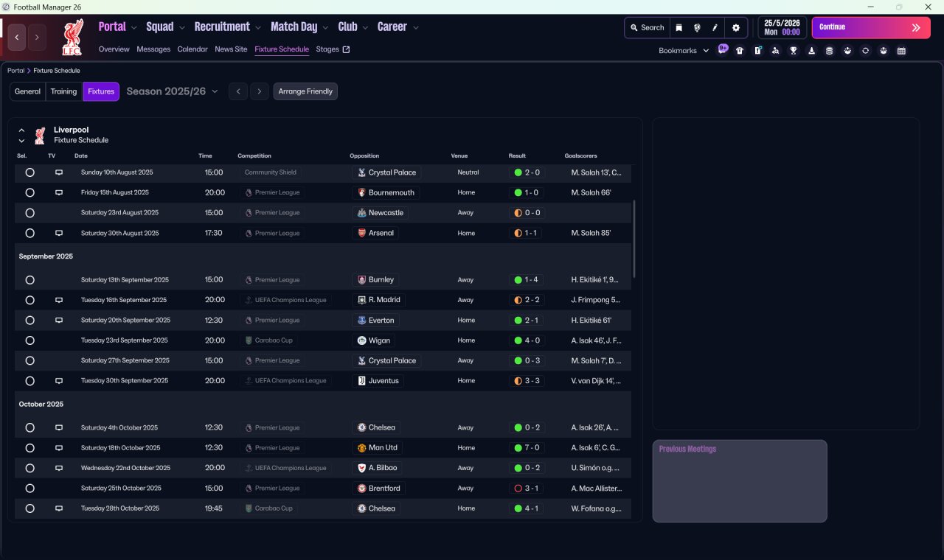Expand the Season 2025/26 dropdown
The width and height of the screenshot is (944, 560).
click(x=173, y=91)
